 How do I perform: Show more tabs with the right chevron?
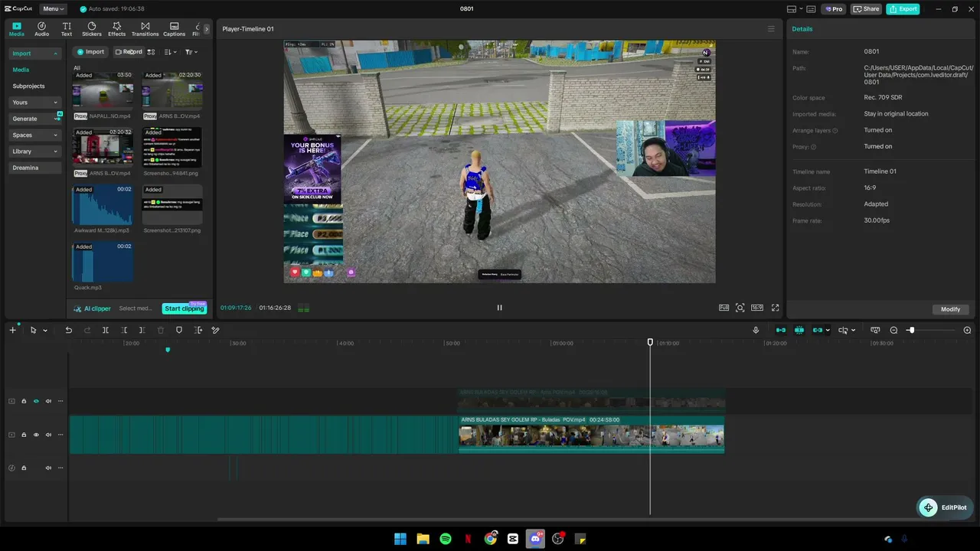206,29
